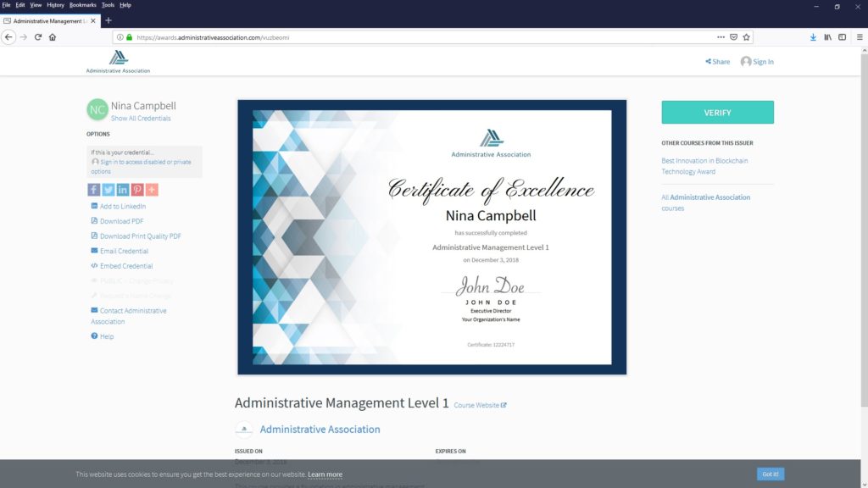Dismiss cookie notice with Got it!

(770, 474)
